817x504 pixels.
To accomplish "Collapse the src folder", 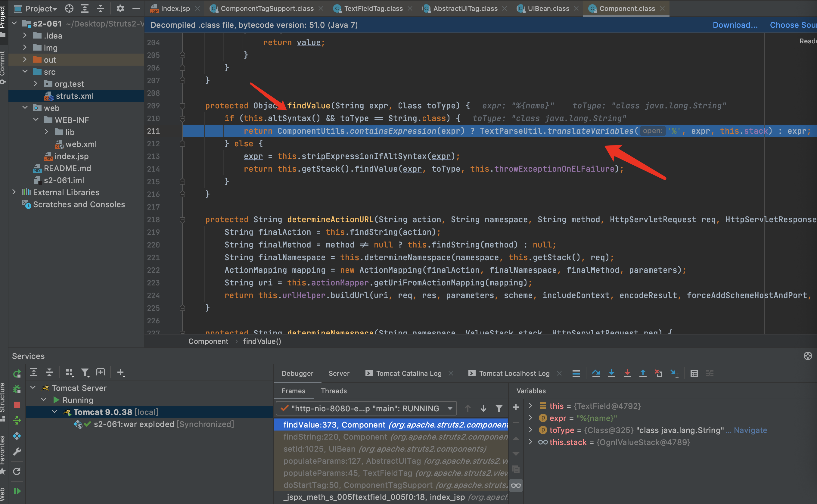I will 25,71.
